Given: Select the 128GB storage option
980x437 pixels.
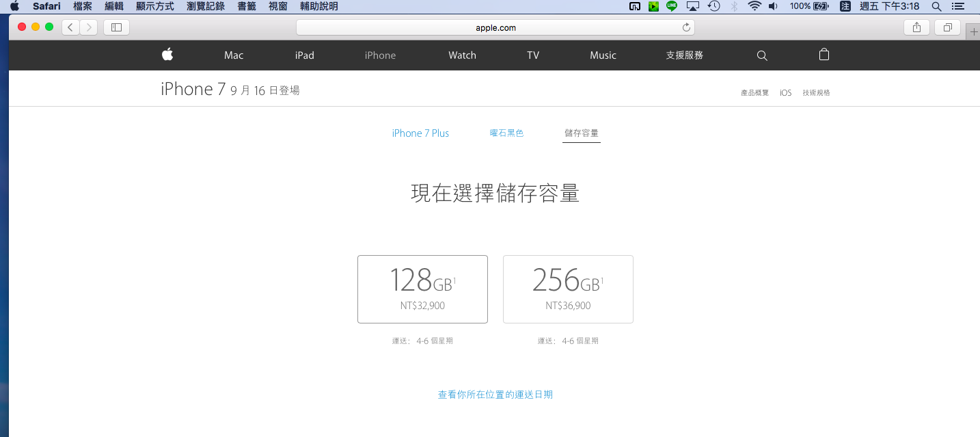Looking at the screenshot, I should pos(422,289).
